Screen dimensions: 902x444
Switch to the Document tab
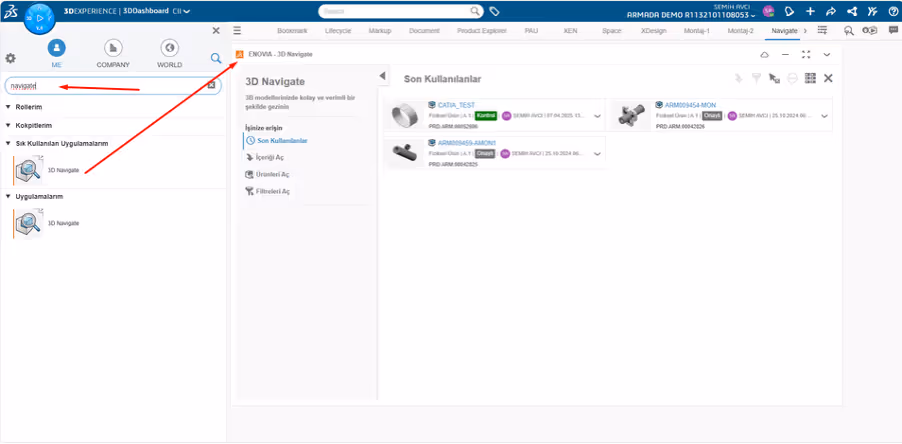pos(424,30)
